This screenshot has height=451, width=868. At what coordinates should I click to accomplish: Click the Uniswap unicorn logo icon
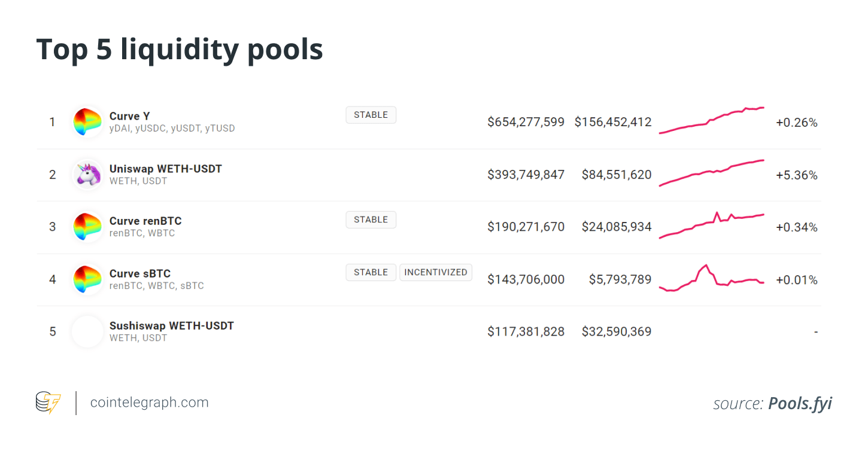pyautogui.click(x=87, y=175)
